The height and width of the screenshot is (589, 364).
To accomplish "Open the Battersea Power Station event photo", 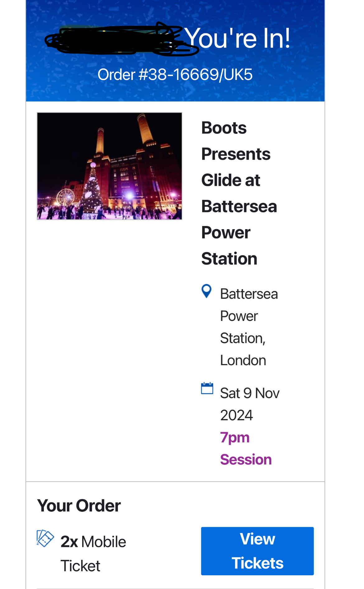I will (109, 166).
